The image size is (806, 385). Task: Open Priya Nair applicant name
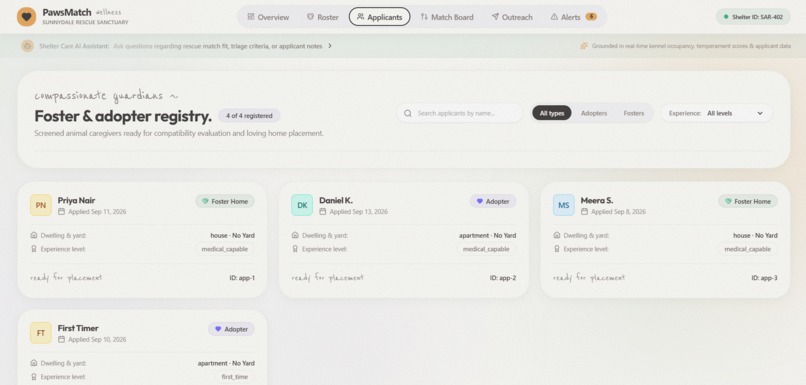[76, 200]
